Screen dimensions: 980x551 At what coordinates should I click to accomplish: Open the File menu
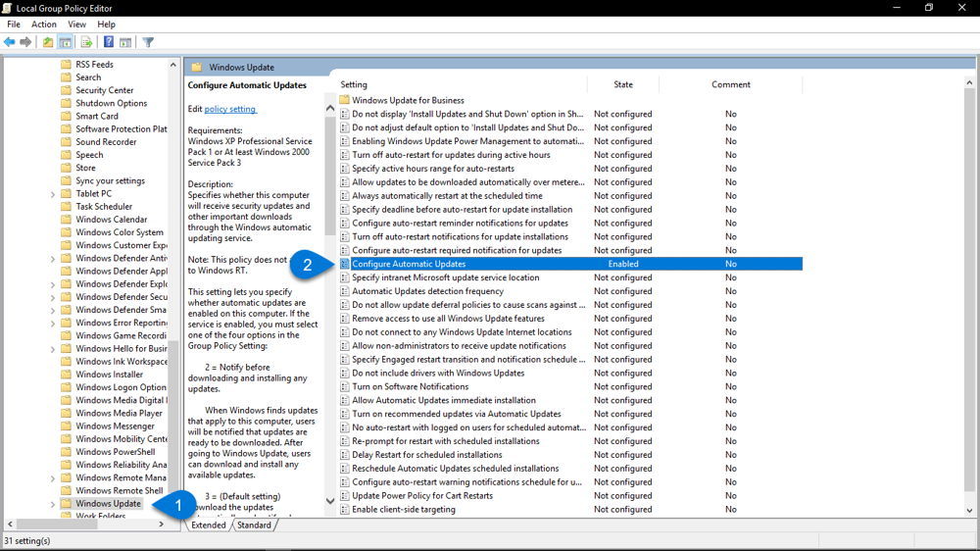pos(14,25)
